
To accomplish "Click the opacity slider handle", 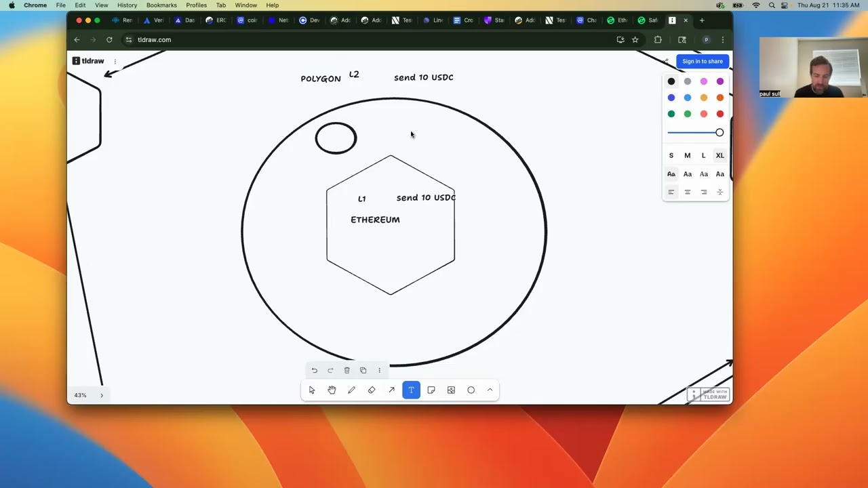I will click(x=719, y=133).
